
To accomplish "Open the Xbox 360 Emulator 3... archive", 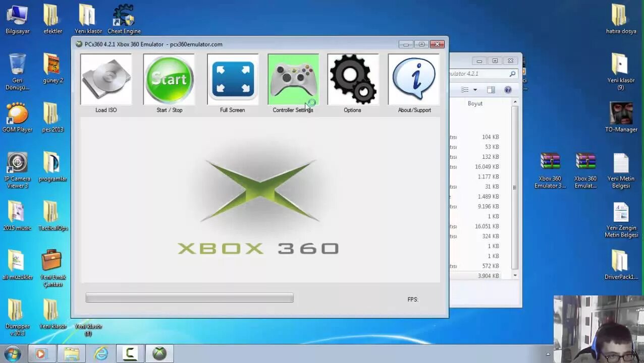I will 550,170.
